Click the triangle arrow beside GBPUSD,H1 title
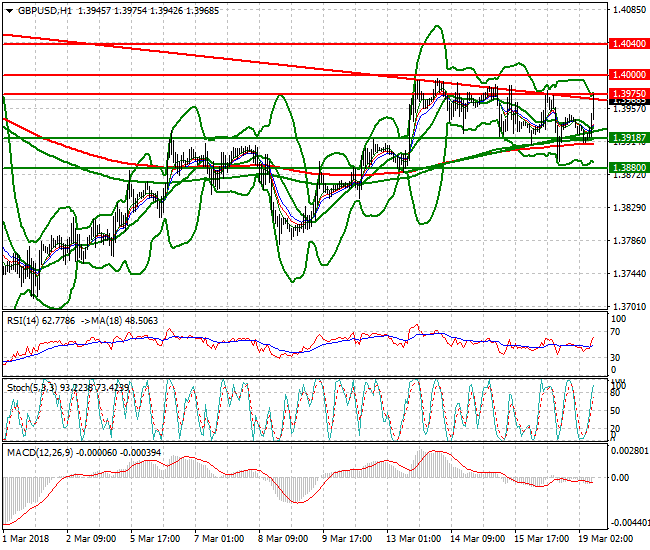 [10, 11]
